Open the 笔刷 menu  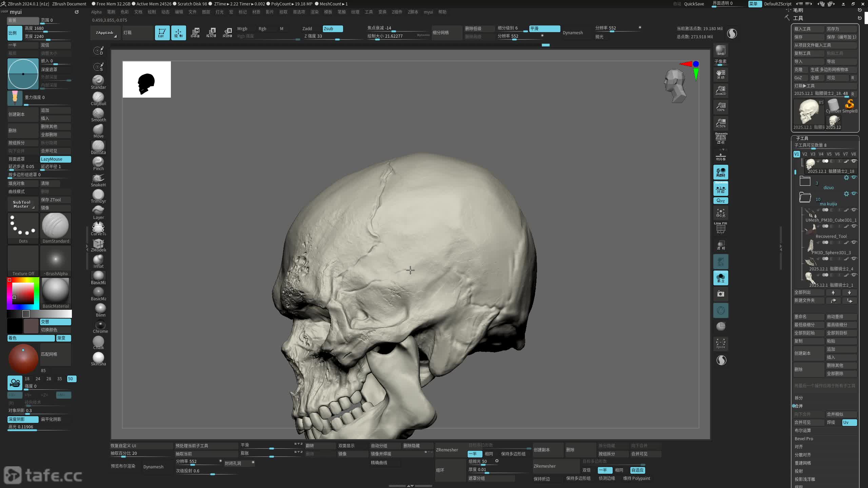pyautogui.click(x=111, y=12)
